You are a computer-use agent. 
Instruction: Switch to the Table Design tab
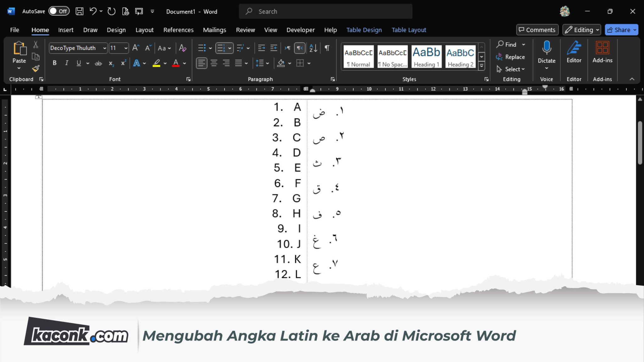pos(364,30)
